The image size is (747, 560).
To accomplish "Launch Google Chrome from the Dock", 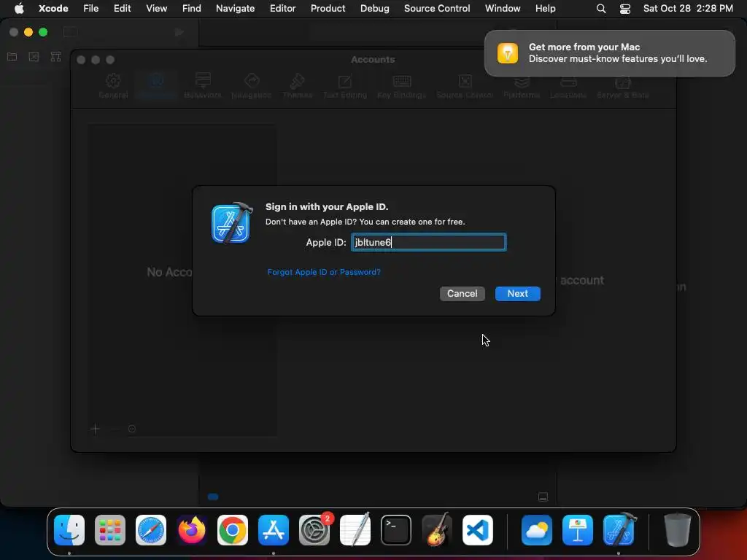I will [x=233, y=530].
